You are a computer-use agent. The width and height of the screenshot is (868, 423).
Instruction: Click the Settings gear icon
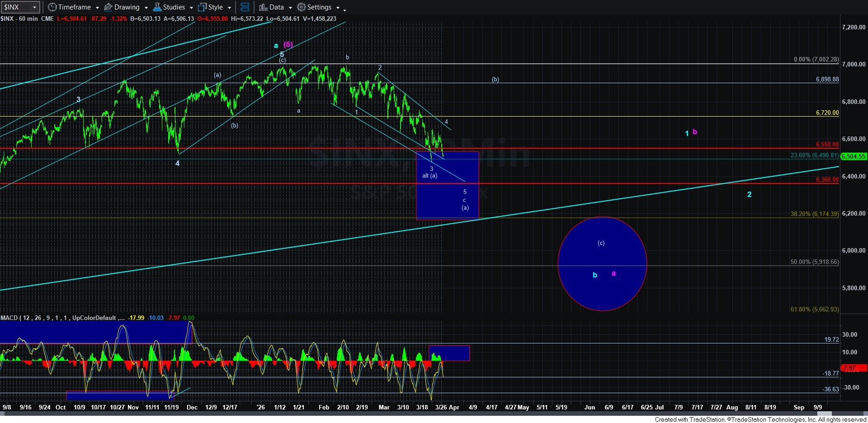tap(302, 7)
